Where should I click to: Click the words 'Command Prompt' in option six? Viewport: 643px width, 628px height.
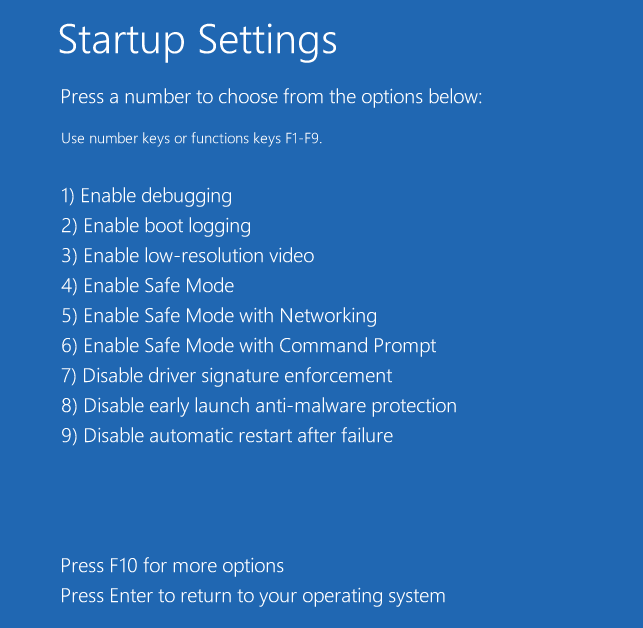[358, 346]
